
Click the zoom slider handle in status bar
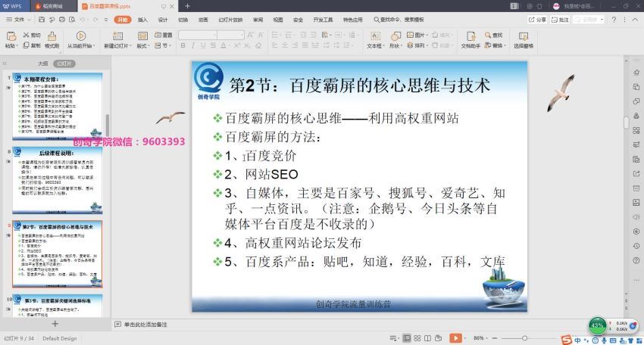[x=524, y=338]
